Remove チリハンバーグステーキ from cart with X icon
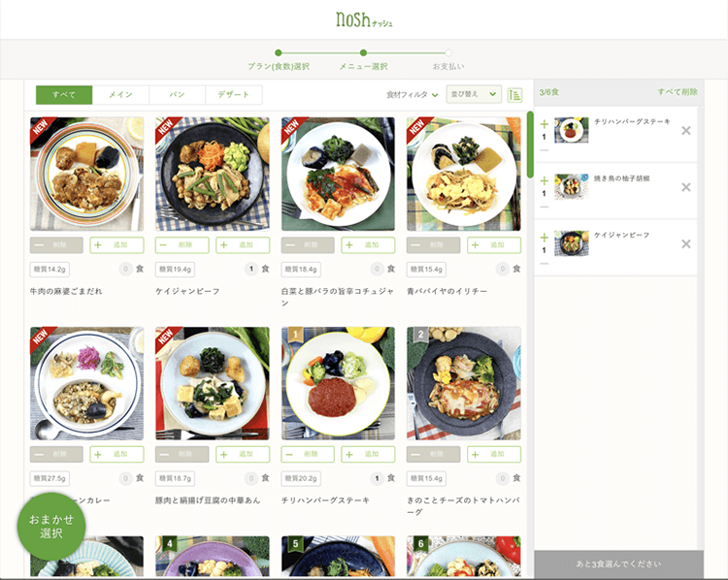728x580 pixels. coord(685,131)
